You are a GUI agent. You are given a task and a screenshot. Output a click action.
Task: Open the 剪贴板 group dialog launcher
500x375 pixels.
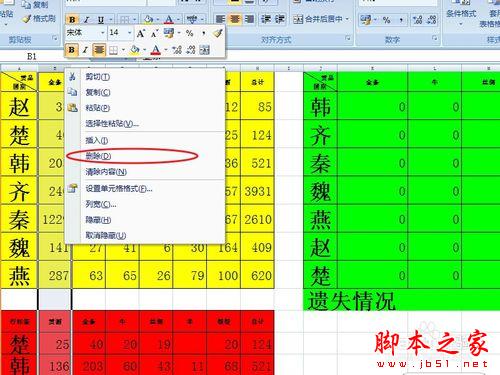pyautogui.click(x=55, y=39)
